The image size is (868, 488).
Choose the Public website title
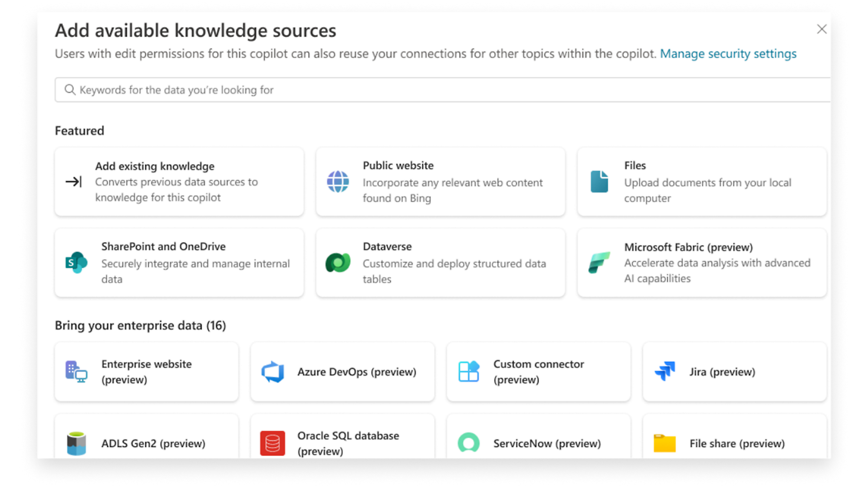coord(398,165)
